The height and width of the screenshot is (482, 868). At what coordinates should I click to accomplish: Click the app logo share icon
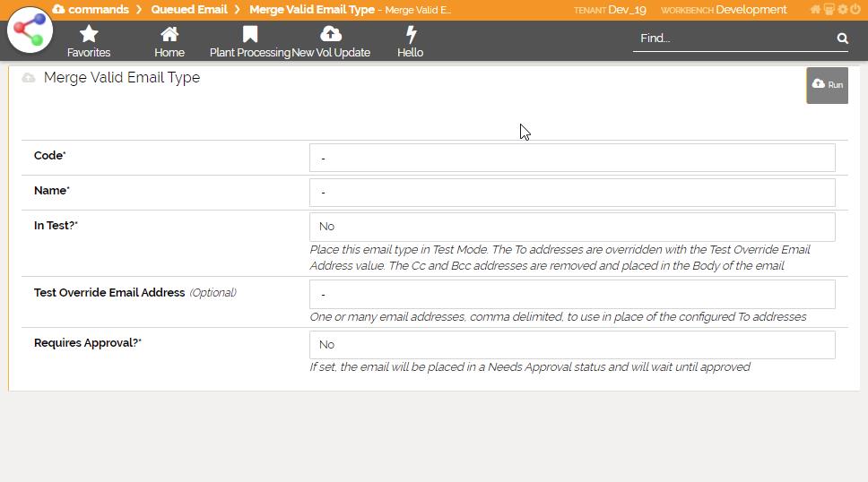point(30,30)
